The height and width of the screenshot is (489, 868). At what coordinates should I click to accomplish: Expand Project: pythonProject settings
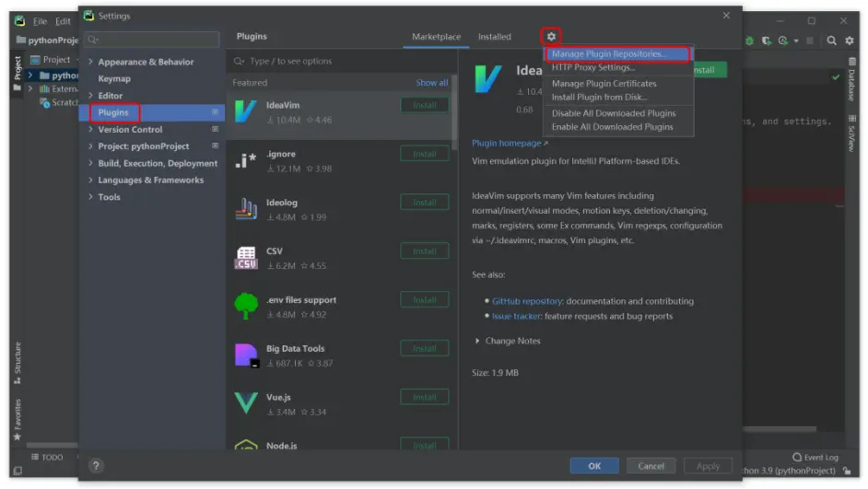click(x=90, y=146)
